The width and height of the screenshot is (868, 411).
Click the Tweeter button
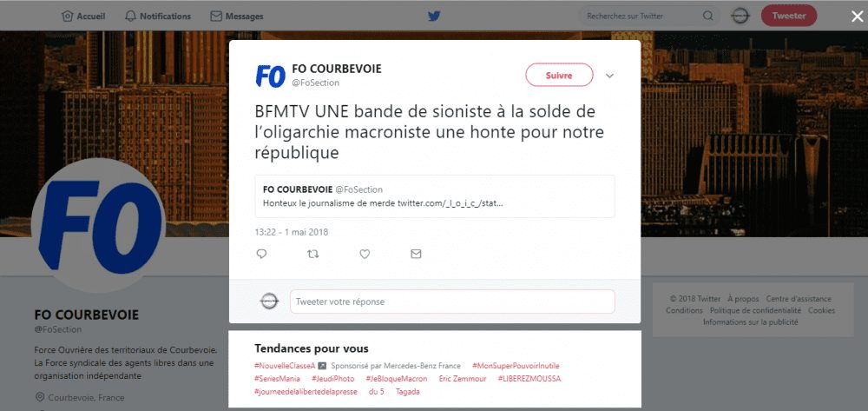[x=789, y=16]
